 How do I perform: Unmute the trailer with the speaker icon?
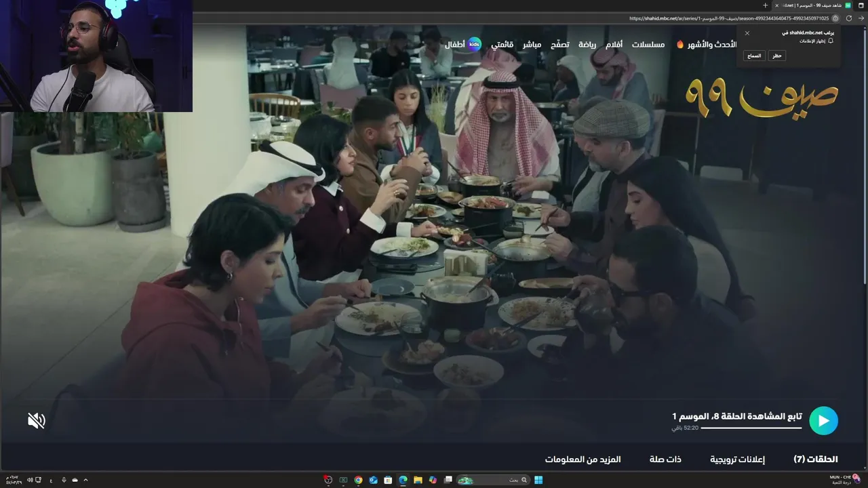point(37,421)
